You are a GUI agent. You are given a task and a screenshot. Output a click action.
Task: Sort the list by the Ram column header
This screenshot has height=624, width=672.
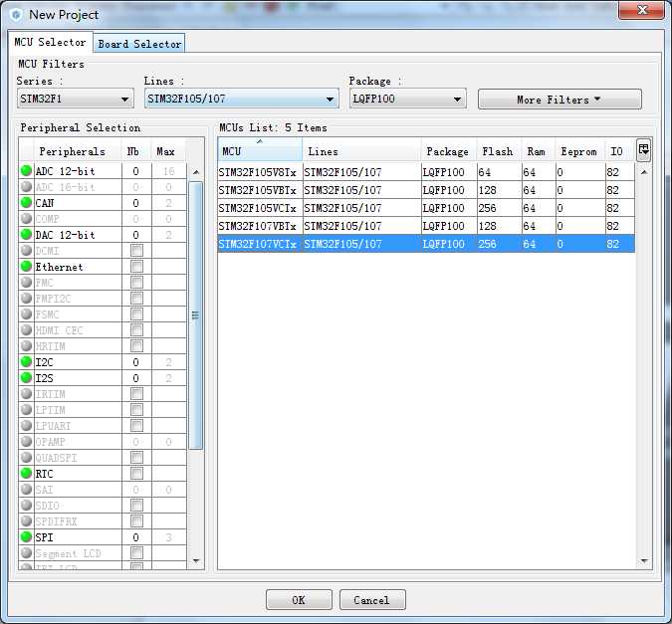[538, 151]
